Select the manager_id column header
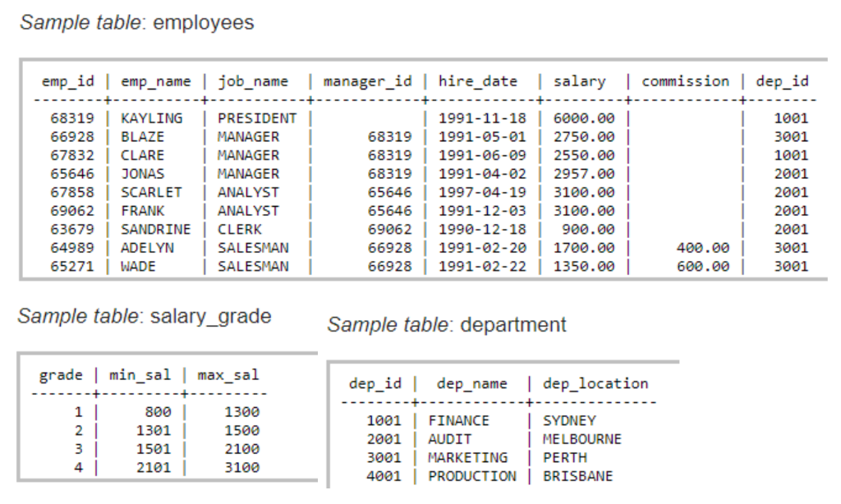The height and width of the screenshot is (504, 841). [x=366, y=80]
